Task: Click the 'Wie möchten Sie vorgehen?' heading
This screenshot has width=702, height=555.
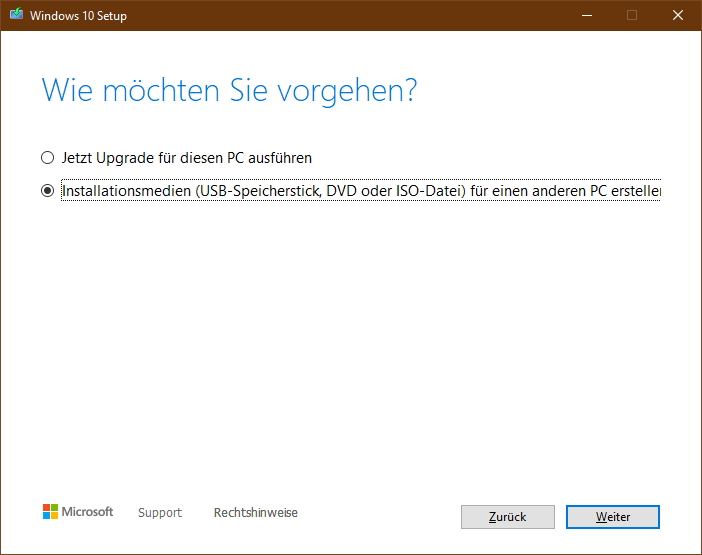Action: tap(229, 91)
